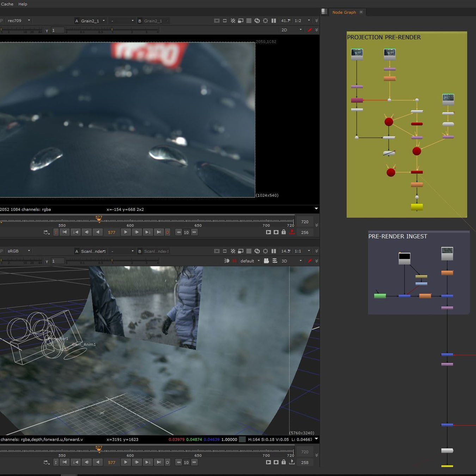The image size is (476, 476).
Task: Click the go to last frame button in bottom timeline
Action: (159, 462)
